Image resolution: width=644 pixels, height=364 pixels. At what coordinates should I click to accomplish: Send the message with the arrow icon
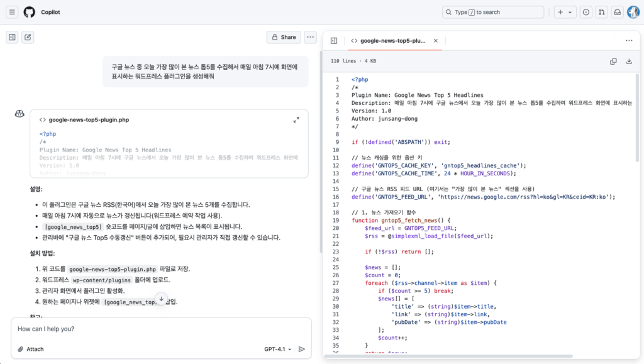click(302, 350)
